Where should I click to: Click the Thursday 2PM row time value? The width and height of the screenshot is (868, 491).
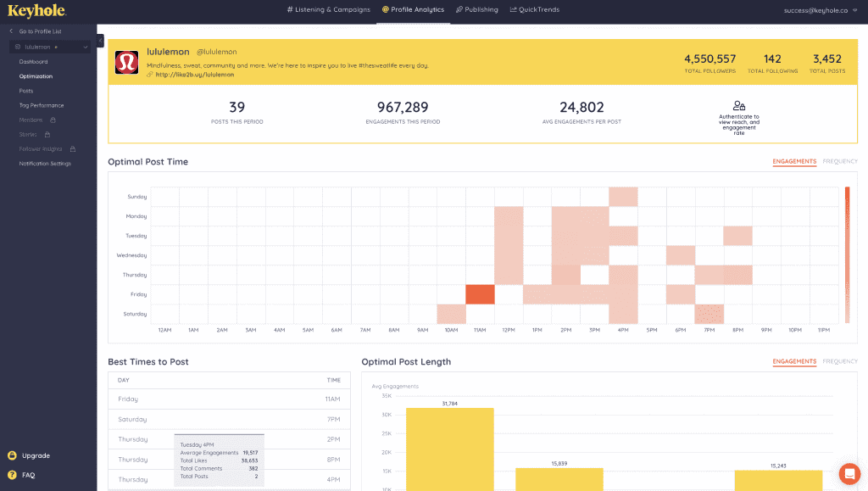click(333, 439)
